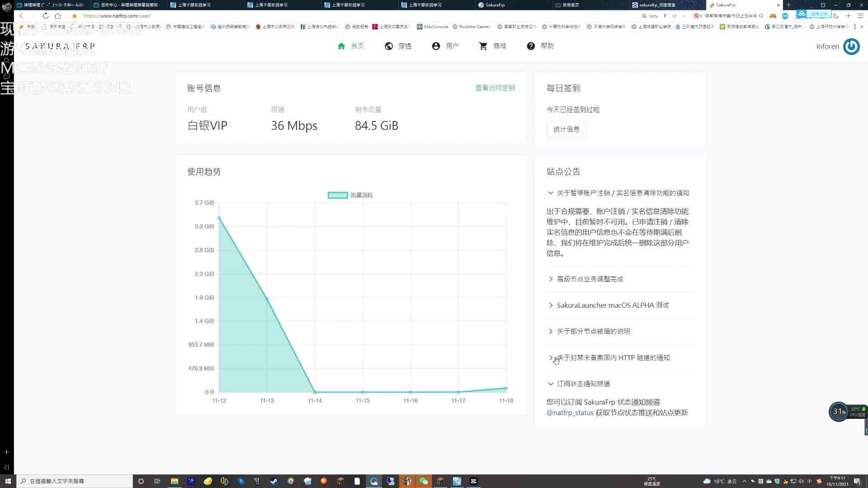Screen dimensions: 868x488
Task: Select the 首页 navigation item
Action: click(351, 46)
